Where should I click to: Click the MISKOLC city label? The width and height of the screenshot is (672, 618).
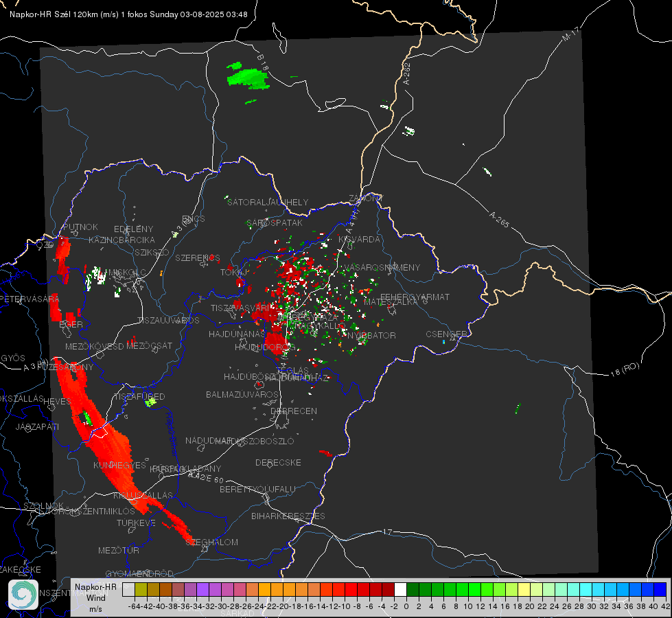point(127,273)
